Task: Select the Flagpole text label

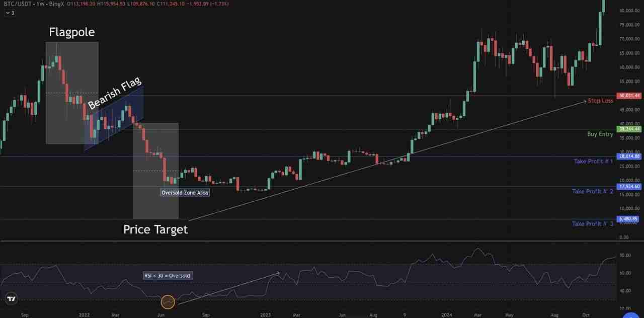Action: tap(72, 33)
